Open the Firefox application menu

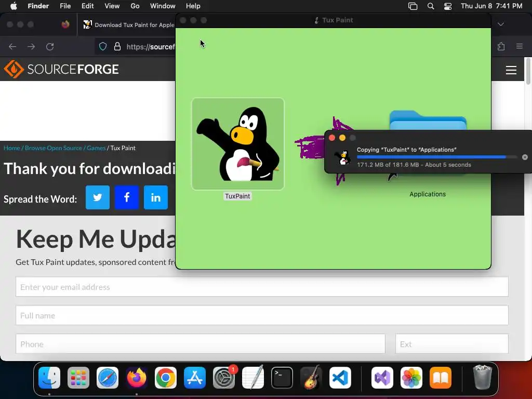[520, 46]
